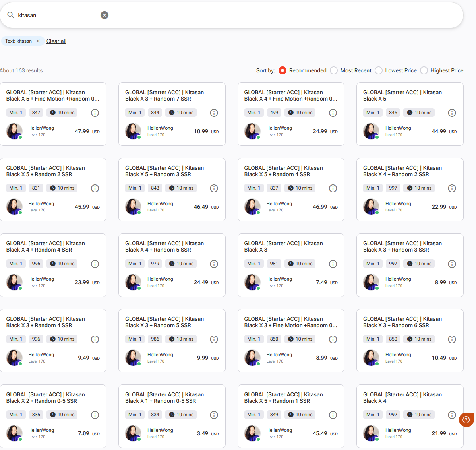Click HellenWong avatar on 47.99 USD listing

pos(14,131)
